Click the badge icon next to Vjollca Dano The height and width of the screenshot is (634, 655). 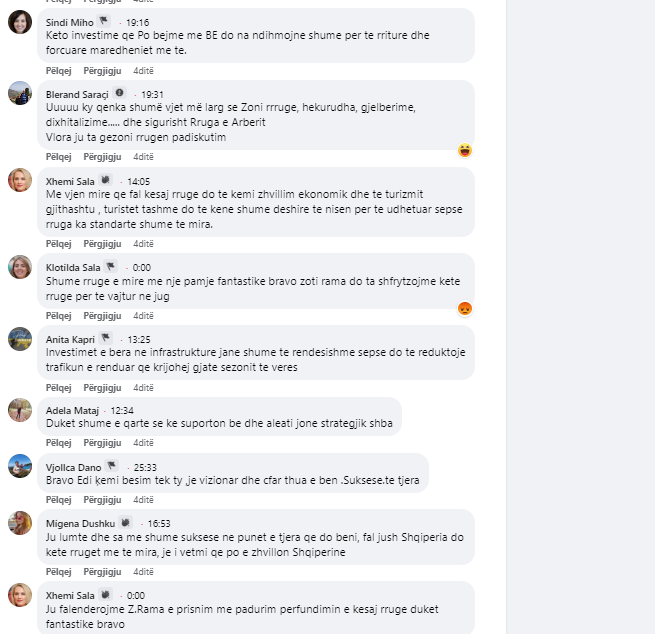pos(111,465)
